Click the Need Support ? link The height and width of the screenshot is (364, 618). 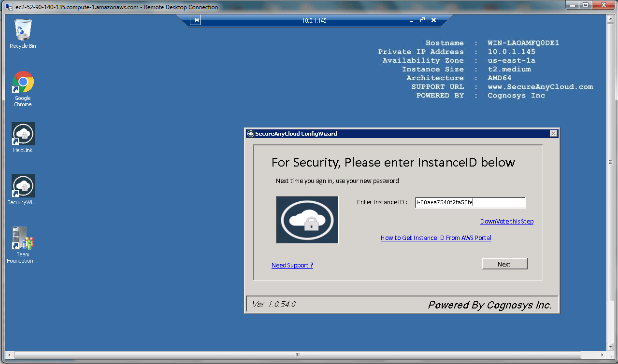coord(292,266)
